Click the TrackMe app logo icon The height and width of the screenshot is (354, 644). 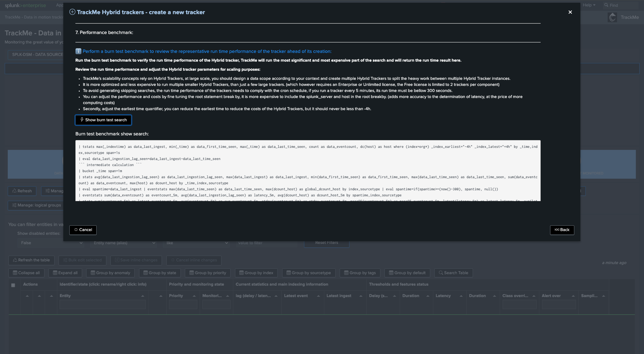[x=612, y=17]
